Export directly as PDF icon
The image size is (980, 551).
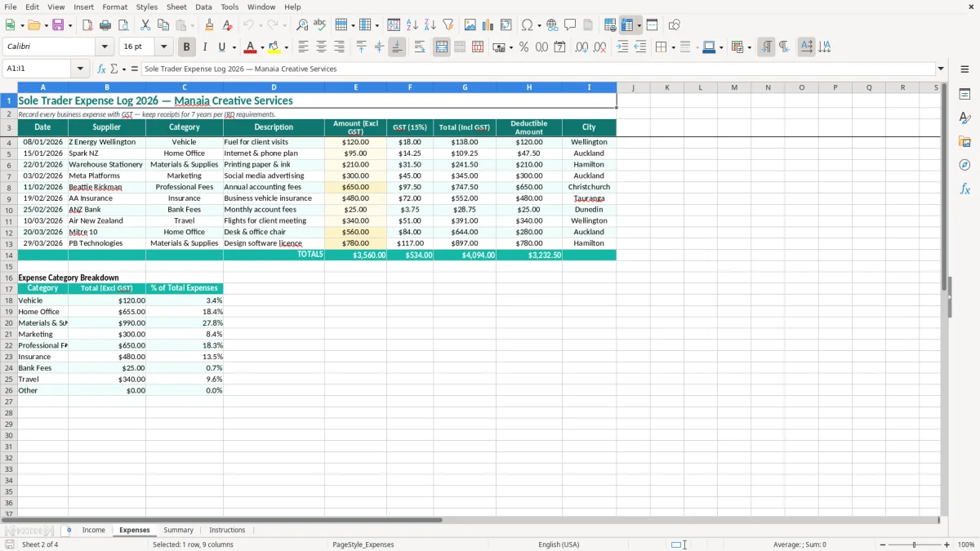pos(87,25)
